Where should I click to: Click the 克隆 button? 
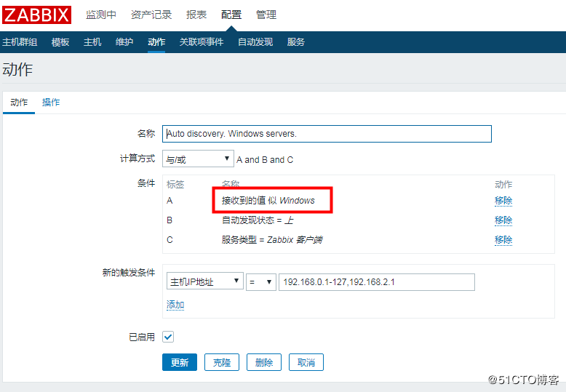pyautogui.click(x=222, y=362)
